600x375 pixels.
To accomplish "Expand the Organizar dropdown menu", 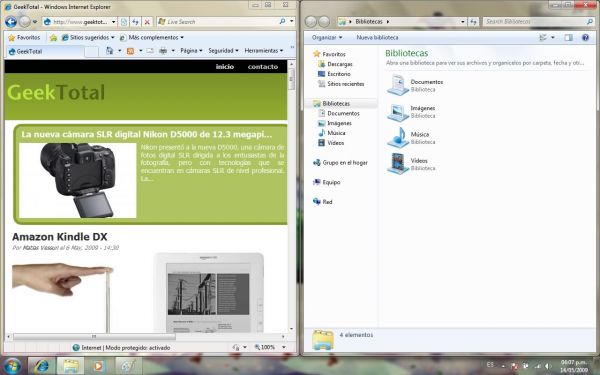I will 327,38.
